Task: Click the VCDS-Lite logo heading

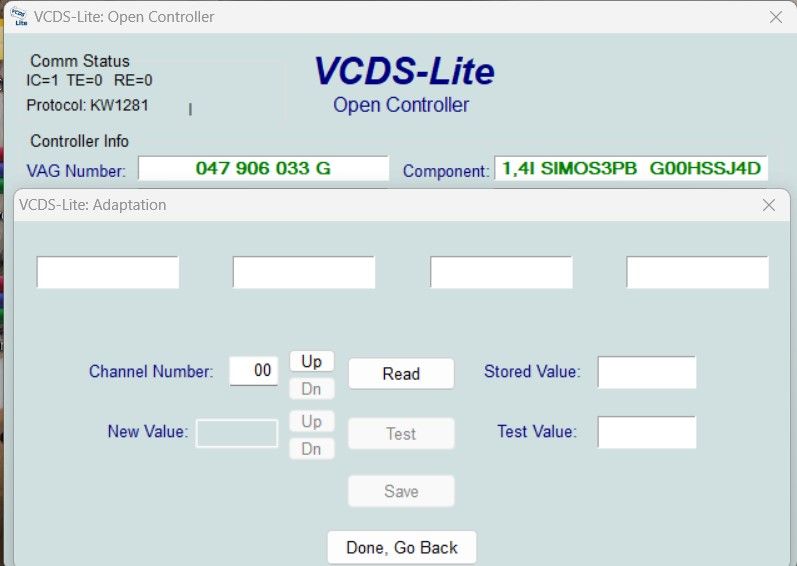Action: pyautogui.click(x=404, y=71)
